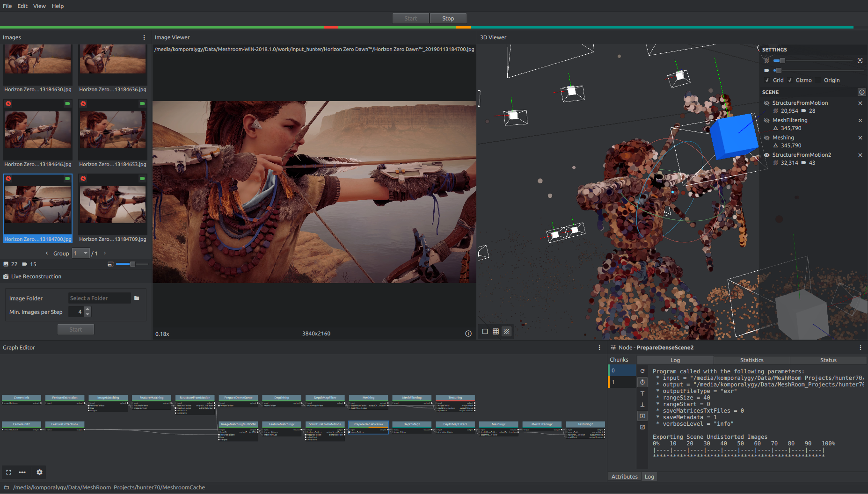Toggle the log auto-refresh timer icon
868x494 pixels.
642,382
